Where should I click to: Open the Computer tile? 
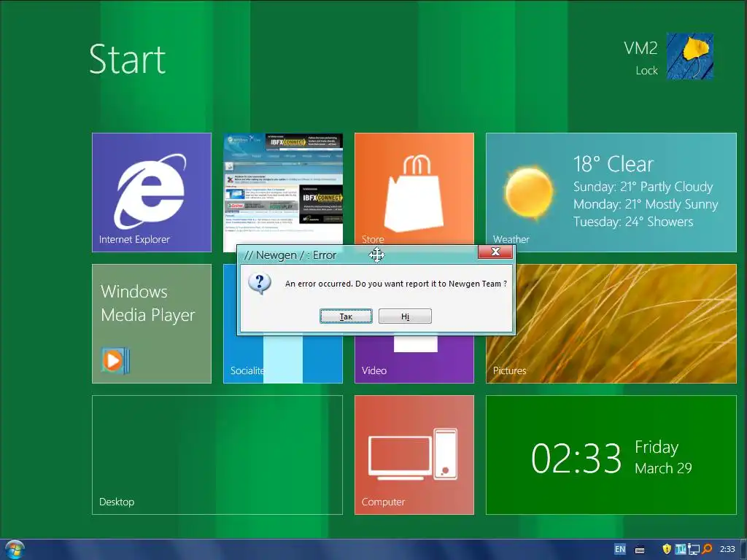pos(414,455)
